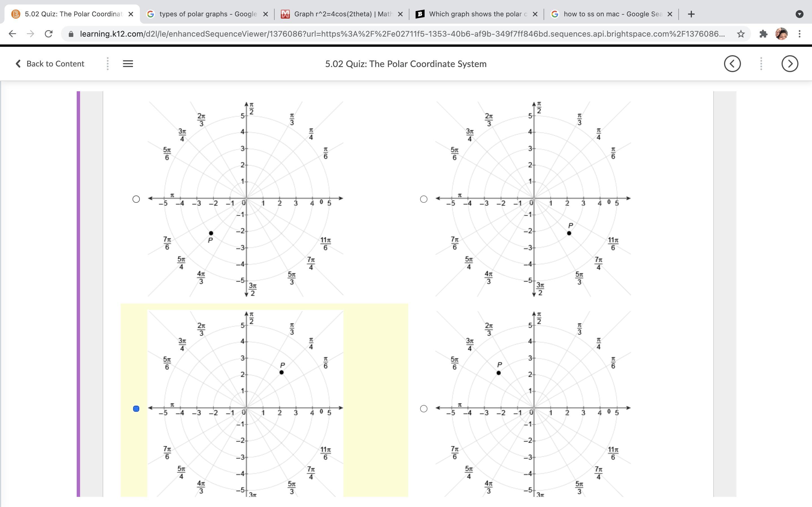Screen dimensions: 812x507
Task: Bookmark this page with the star icon
Action: [741, 34]
